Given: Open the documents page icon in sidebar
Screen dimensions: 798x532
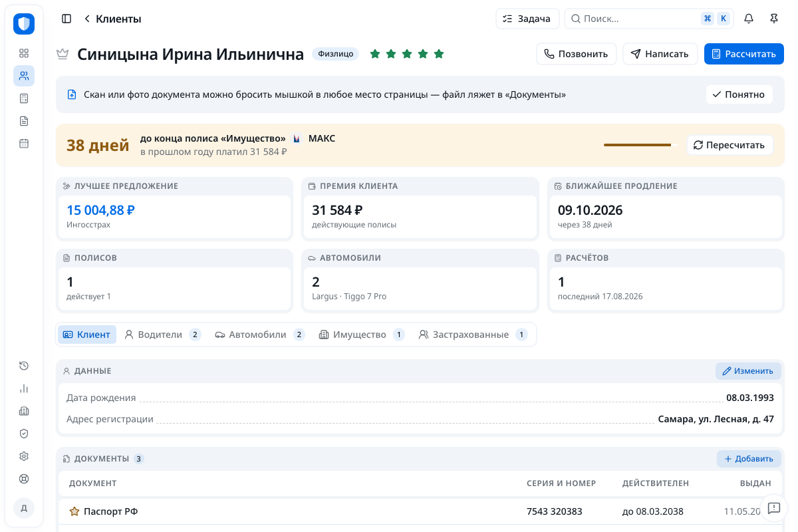Looking at the screenshot, I should pos(24,121).
